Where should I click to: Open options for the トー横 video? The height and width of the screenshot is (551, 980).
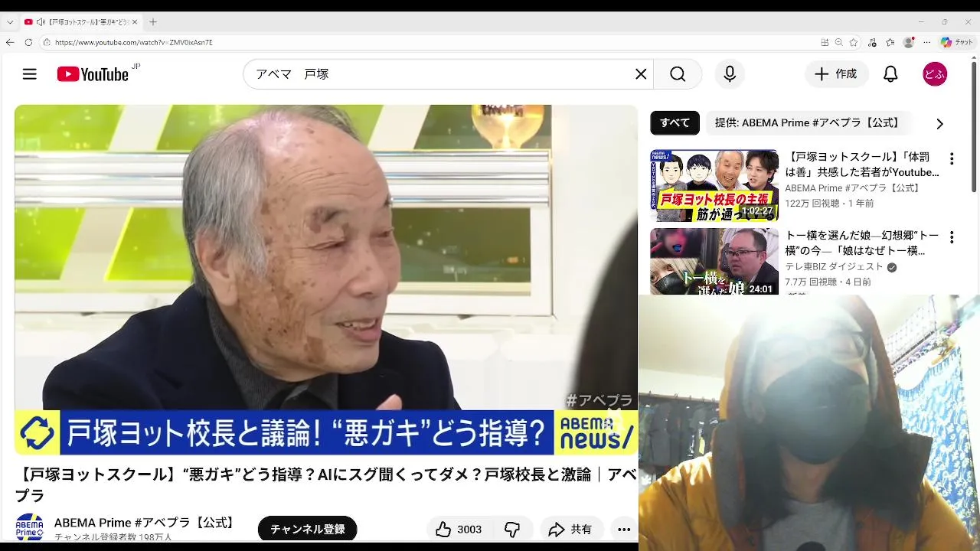click(952, 237)
